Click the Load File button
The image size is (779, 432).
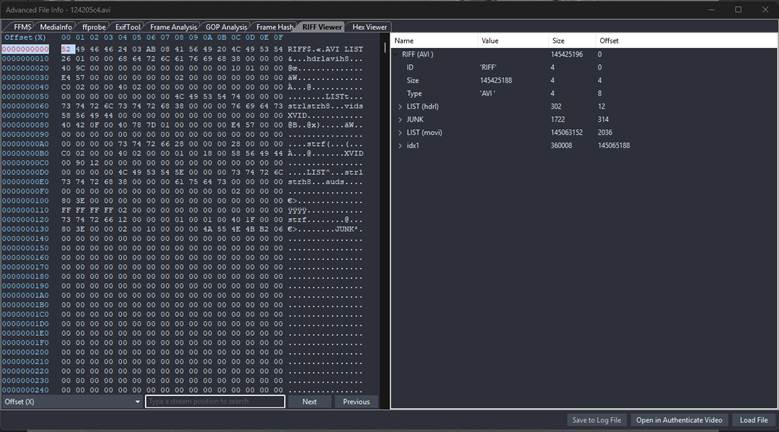(754, 420)
